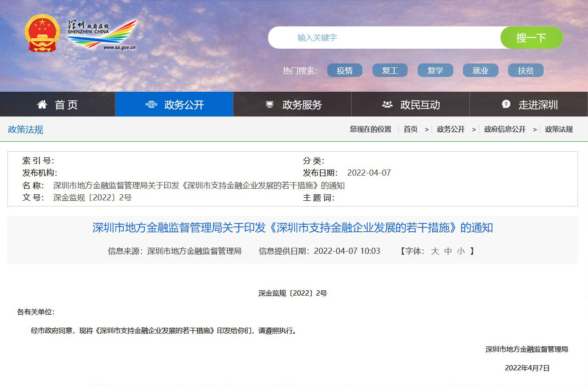Image resolution: width=588 pixels, height=386 pixels.
Task: Select hot search tag 复工
Action: 390,71
